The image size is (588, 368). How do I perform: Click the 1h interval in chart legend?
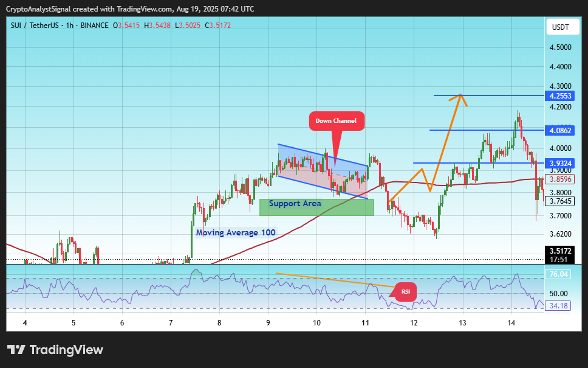(69, 26)
